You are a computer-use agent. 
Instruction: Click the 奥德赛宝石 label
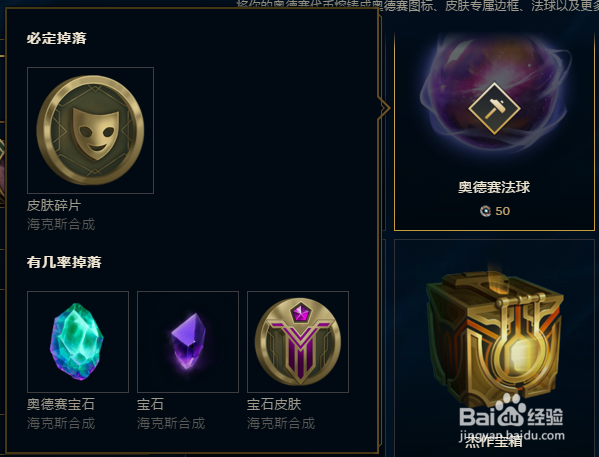point(61,404)
